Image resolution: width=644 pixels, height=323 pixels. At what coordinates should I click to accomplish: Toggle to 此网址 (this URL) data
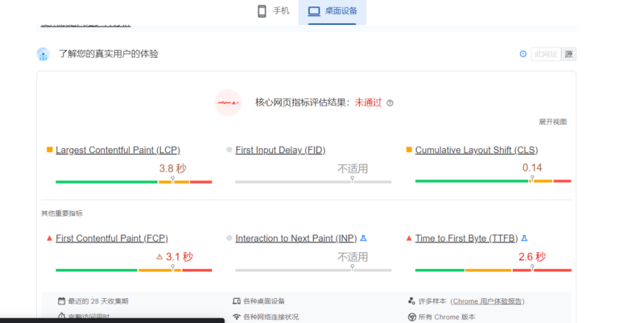(x=546, y=54)
